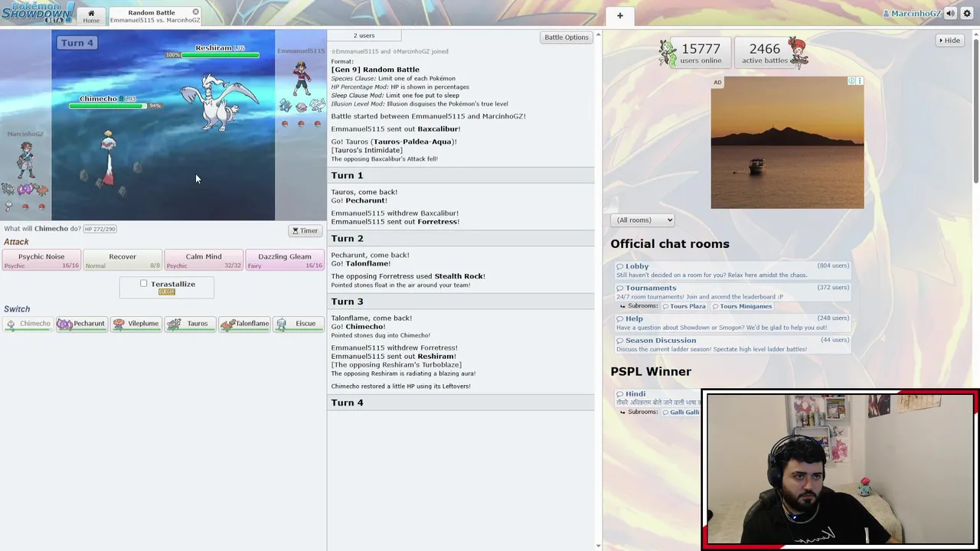
Task: Open the ad options menu
Action: 860,80
